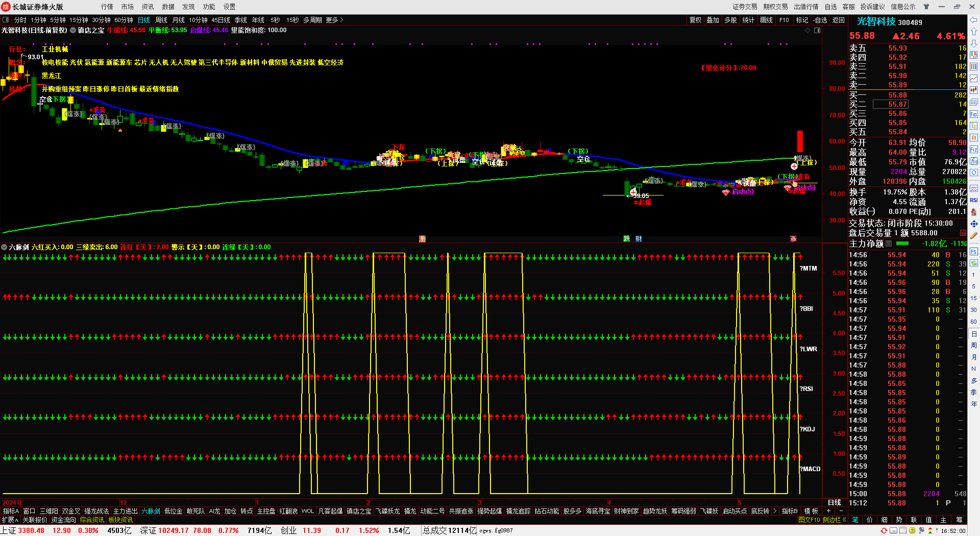980x536 pixels.
Task: Click the diamond icon above the price chart
Action: tap(807, 31)
